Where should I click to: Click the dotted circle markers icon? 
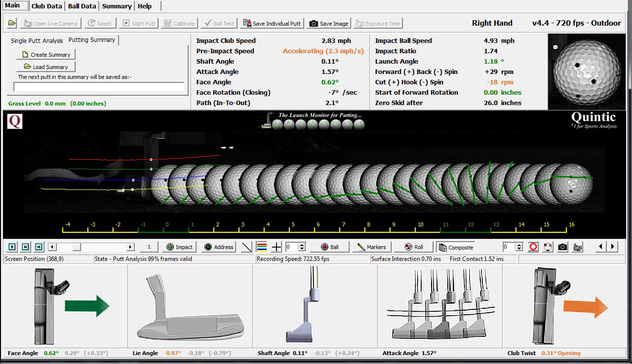tap(548, 247)
